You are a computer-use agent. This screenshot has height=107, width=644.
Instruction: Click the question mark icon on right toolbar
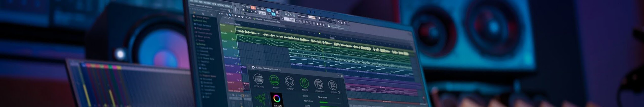pos(348,23)
